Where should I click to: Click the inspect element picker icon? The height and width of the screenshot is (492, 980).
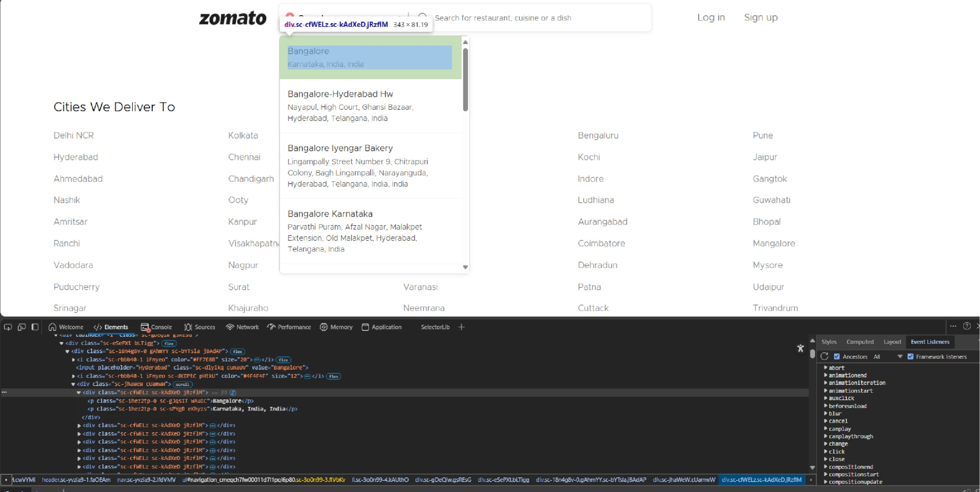pyautogui.click(x=8, y=327)
